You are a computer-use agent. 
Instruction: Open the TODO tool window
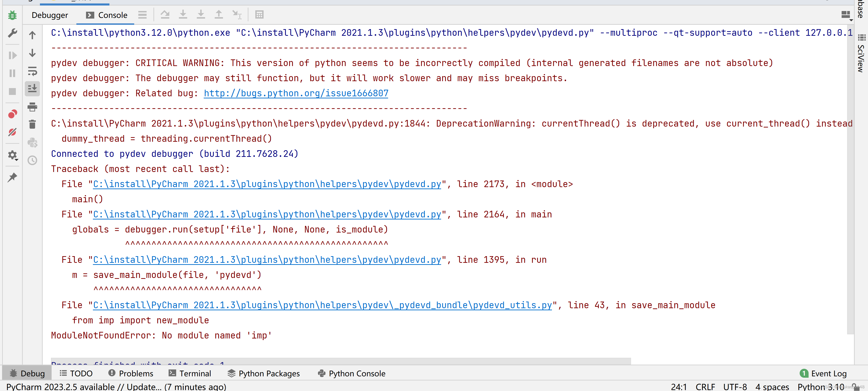[x=76, y=373]
